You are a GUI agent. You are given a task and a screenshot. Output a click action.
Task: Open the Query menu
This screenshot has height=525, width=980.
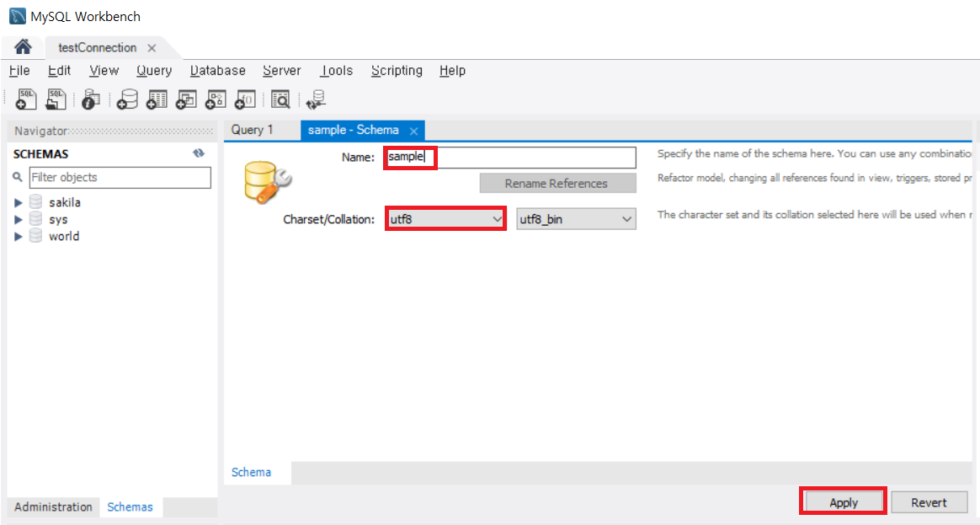154,71
